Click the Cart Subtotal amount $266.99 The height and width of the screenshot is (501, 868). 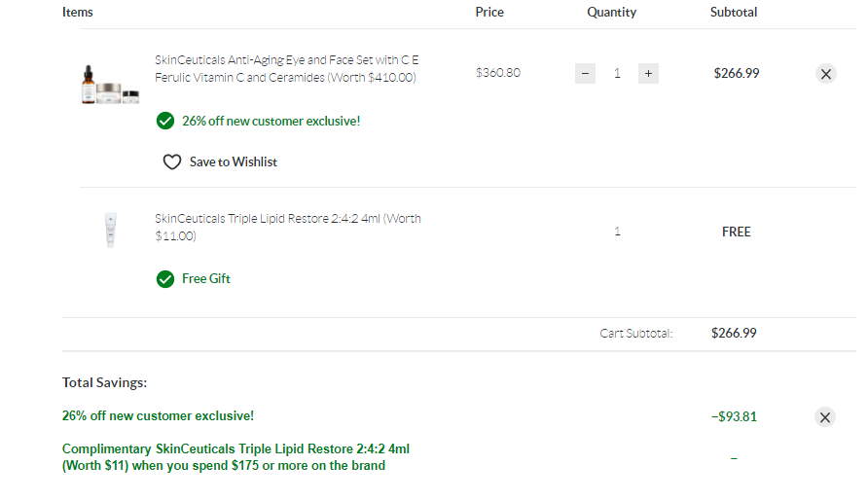(x=734, y=333)
